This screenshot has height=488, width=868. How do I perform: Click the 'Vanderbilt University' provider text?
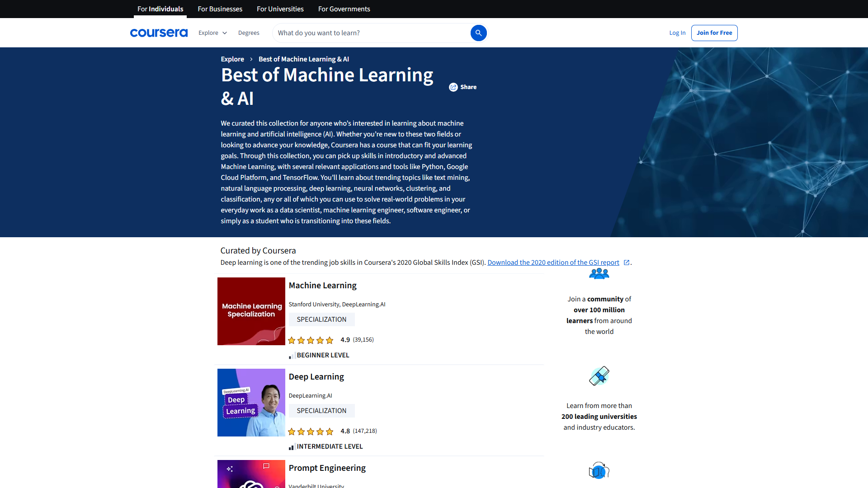(x=316, y=486)
